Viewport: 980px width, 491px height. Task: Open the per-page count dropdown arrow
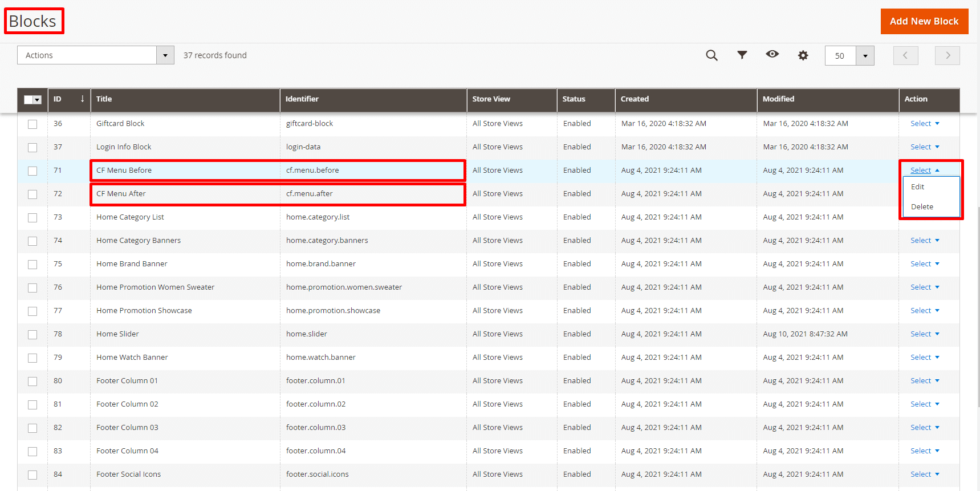[865, 56]
